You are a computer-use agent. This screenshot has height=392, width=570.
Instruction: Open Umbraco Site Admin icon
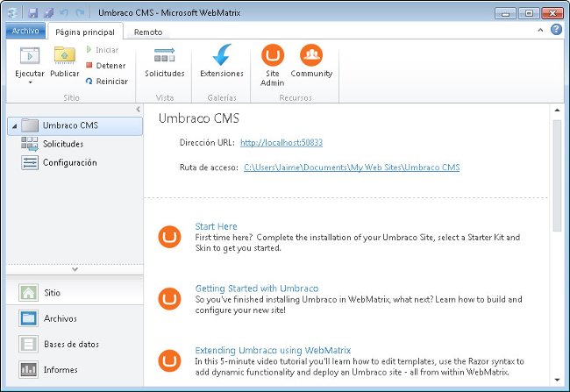[x=272, y=55]
